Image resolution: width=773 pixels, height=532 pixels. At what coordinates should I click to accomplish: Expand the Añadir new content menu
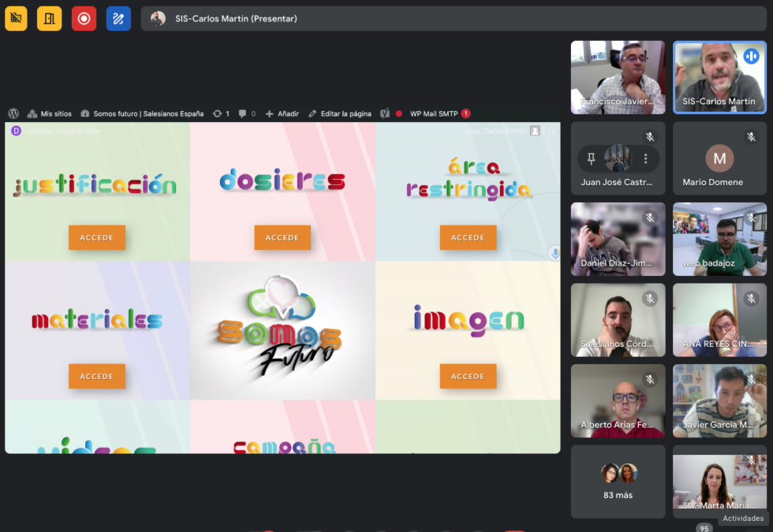point(282,113)
